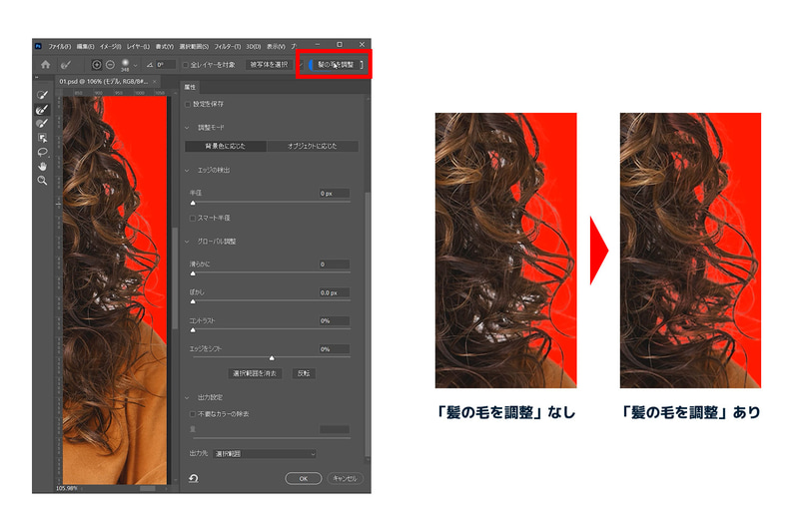The width and height of the screenshot is (799, 532).
Task: Click the 選択範囲を消去 button
Action: (255, 373)
